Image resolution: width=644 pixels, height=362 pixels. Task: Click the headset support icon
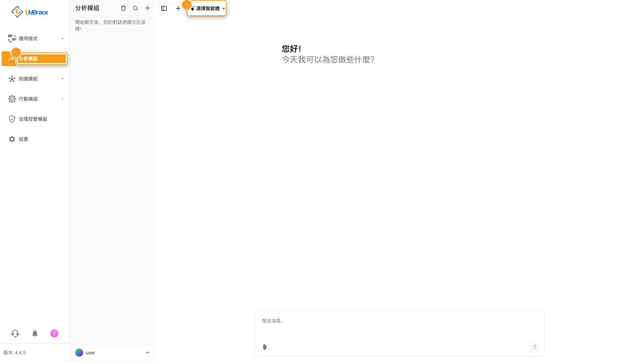15,333
